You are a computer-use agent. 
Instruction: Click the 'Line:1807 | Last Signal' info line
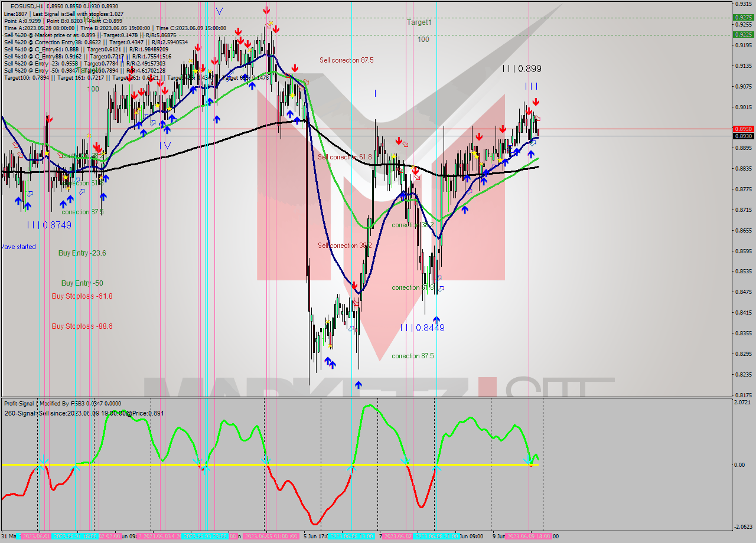[x=64, y=14]
